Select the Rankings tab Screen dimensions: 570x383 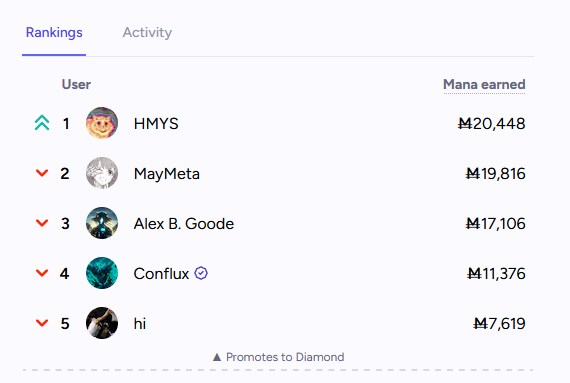point(54,33)
